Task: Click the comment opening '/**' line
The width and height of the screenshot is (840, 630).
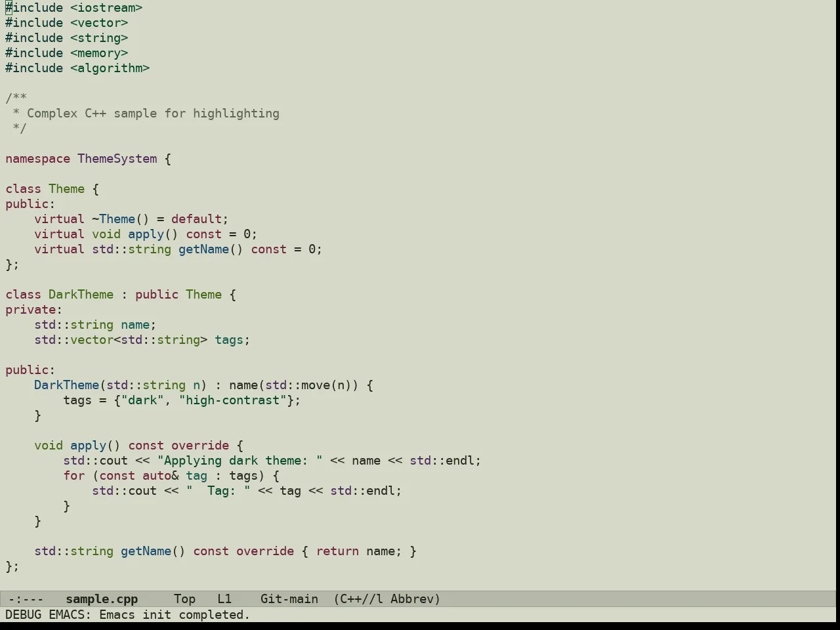Action: click(x=16, y=98)
